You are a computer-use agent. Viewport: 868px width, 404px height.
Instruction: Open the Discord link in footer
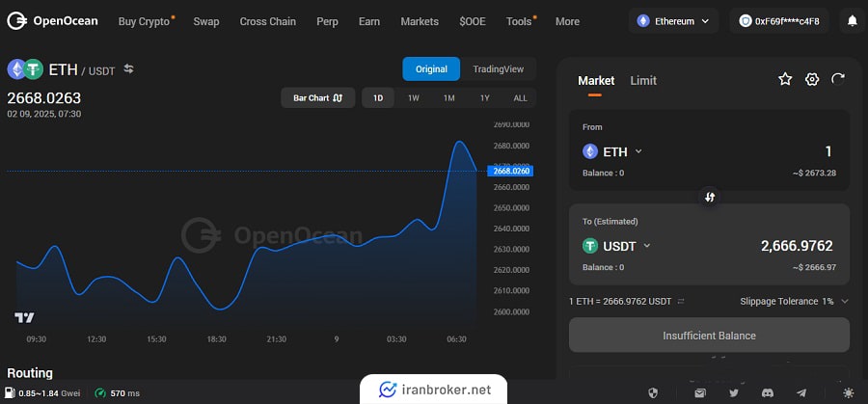point(768,393)
